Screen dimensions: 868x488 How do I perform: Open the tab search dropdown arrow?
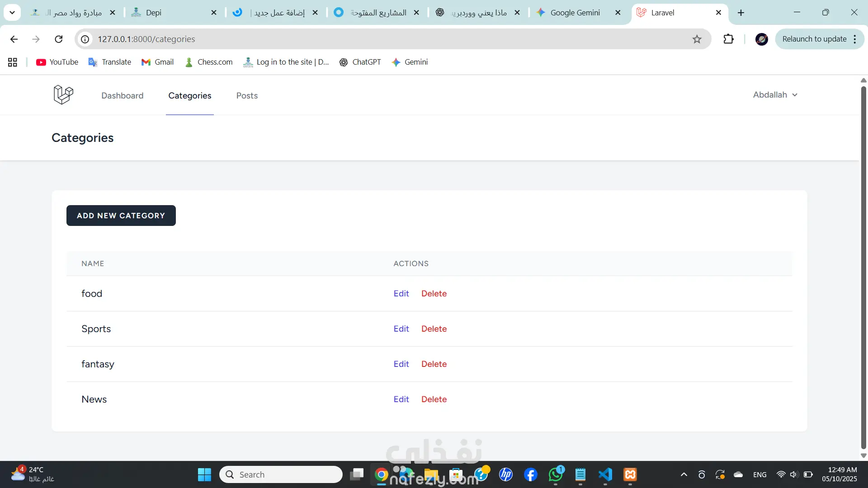coord(12,13)
